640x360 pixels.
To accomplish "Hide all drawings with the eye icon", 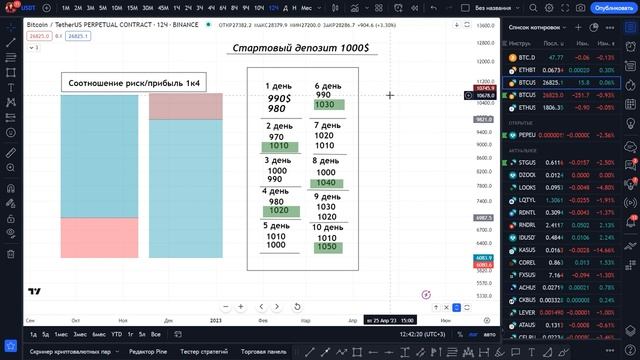I will click(x=11, y=233).
